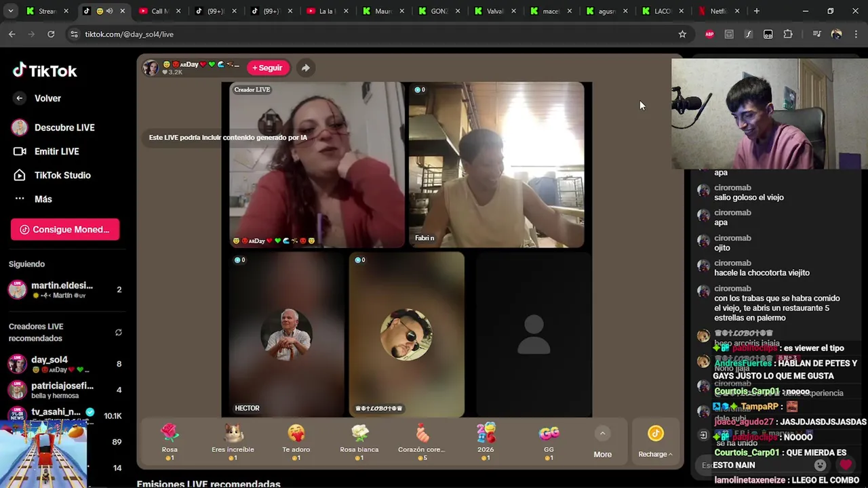Go back with the Volver arrow
The width and height of the screenshot is (868, 488).
(20, 98)
